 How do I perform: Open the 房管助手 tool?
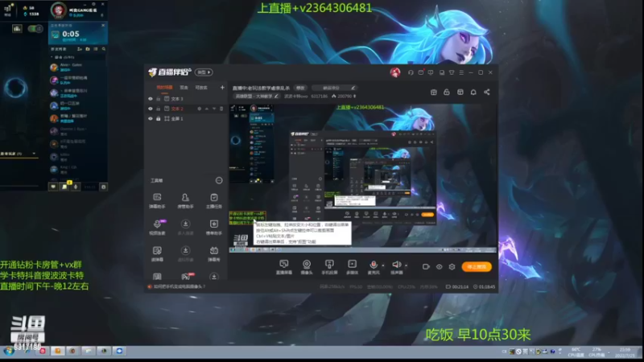point(185,200)
